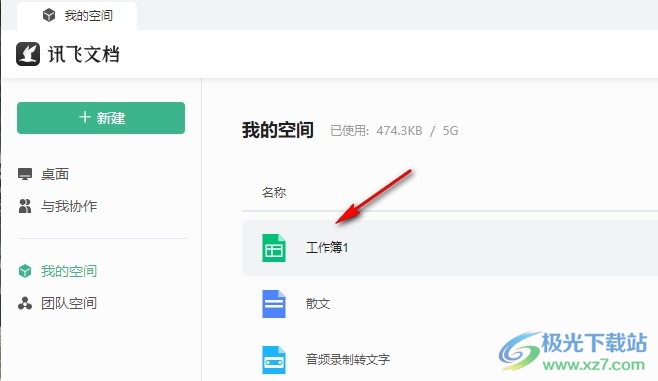The image size is (658, 381).
Task: Open 团队空间 in the sidebar
Action: 69,303
